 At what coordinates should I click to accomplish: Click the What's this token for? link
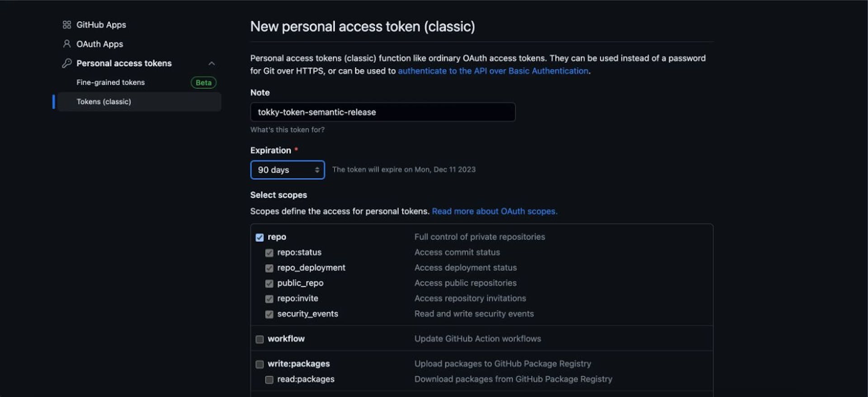[287, 130]
